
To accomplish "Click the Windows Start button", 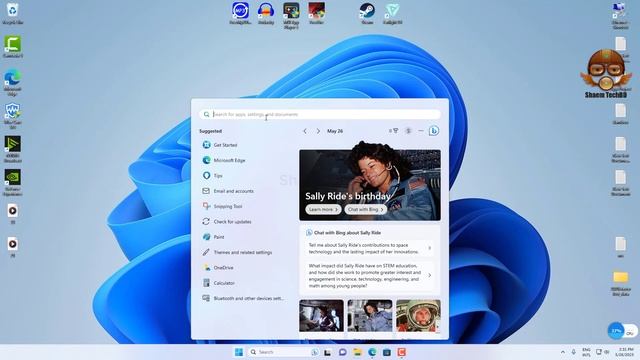I will (x=239, y=352).
